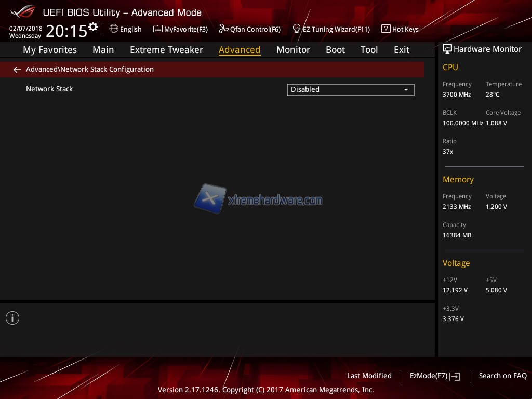
Task: Go to My Favorites tab
Action: pos(50,50)
